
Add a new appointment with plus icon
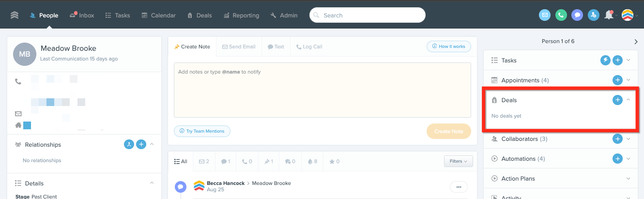tap(617, 80)
